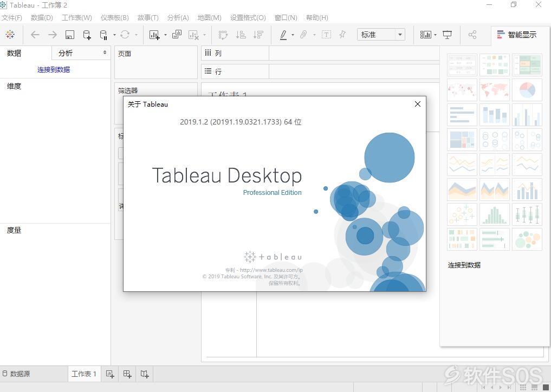This screenshot has width=551, height=392.
Task: Expand the Show/Hide Cards dropdown arrow
Action: coord(436,35)
